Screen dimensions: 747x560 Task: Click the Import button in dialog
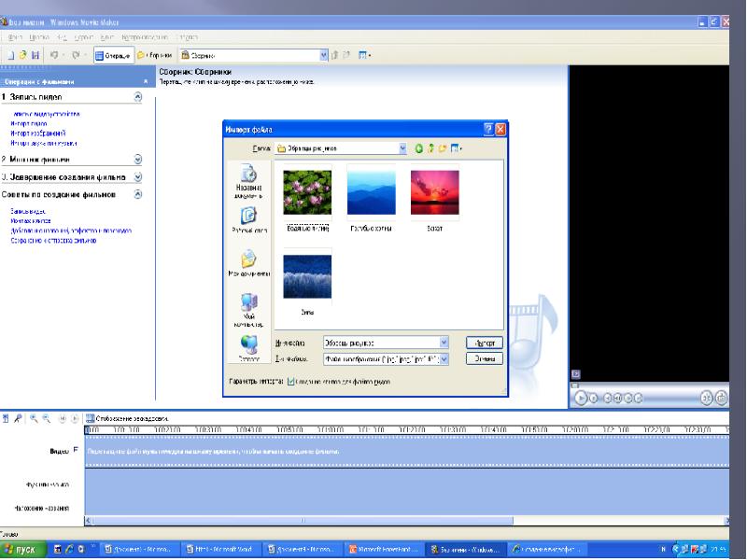click(x=484, y=343)
